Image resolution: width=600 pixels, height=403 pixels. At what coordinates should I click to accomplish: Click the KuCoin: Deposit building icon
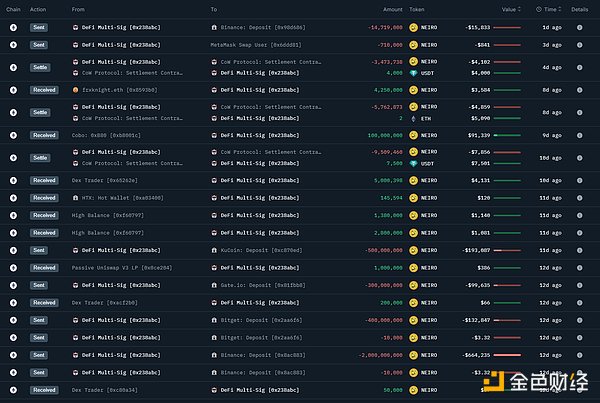pos(215,250)
